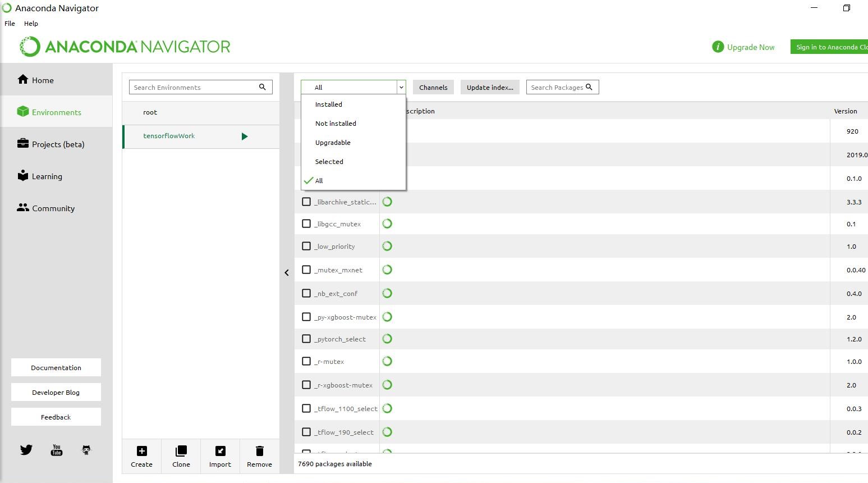Run tensorflowWork with the green play arrow

click(245, 136)
